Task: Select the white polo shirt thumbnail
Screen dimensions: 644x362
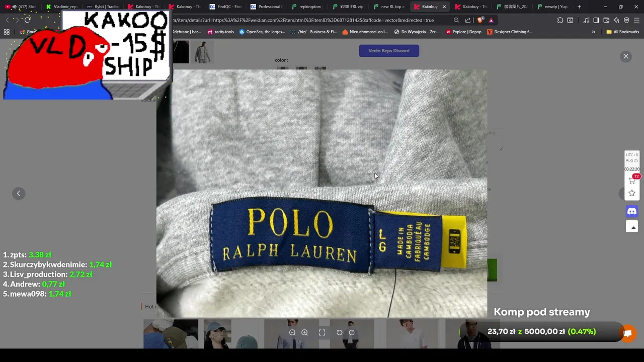Action: click(x=413, y=334)
